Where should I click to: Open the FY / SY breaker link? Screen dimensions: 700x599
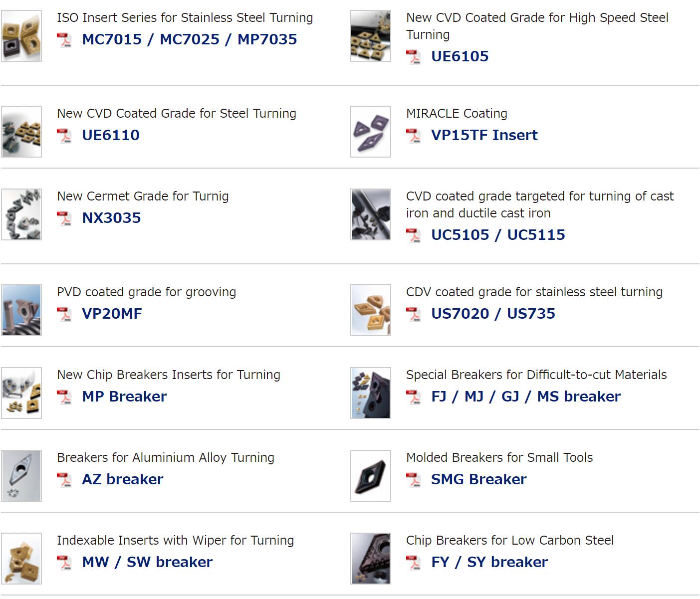[x=489, y=562]
